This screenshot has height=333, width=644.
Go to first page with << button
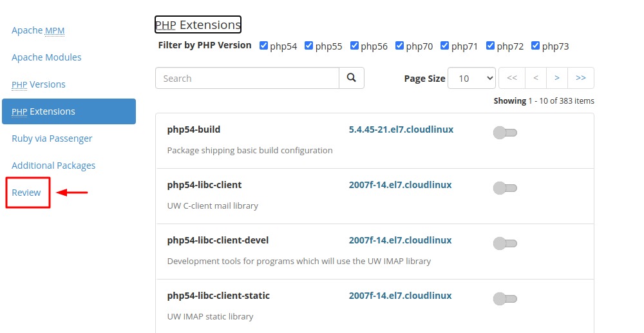click(x=512, y=78)
